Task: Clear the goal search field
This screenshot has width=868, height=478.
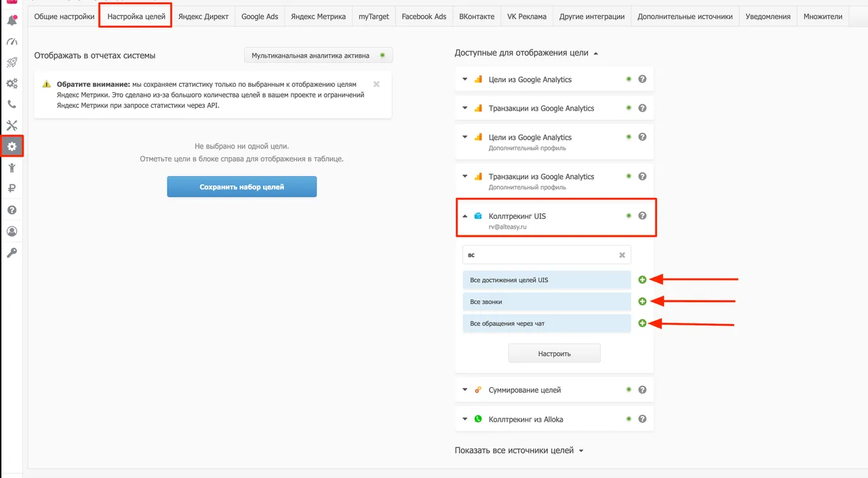Action: 622,255
